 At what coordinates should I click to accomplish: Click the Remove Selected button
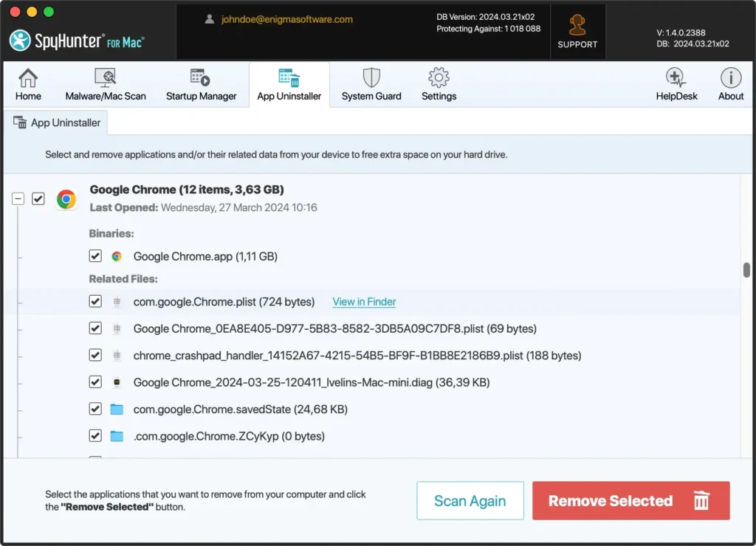(630, 501)
